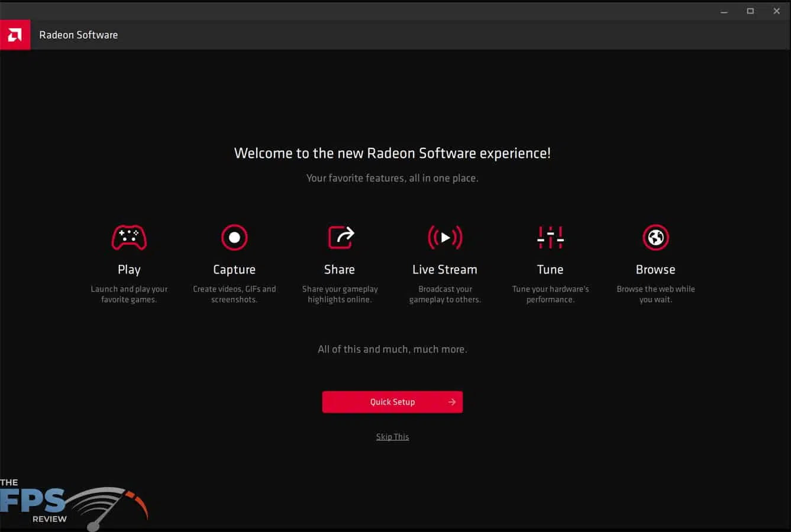Viewport: 791px width, 532px height.
Task: Click the 'Welcome to the new Radeon Software experience!' title
Action: (x=392, y=153)
